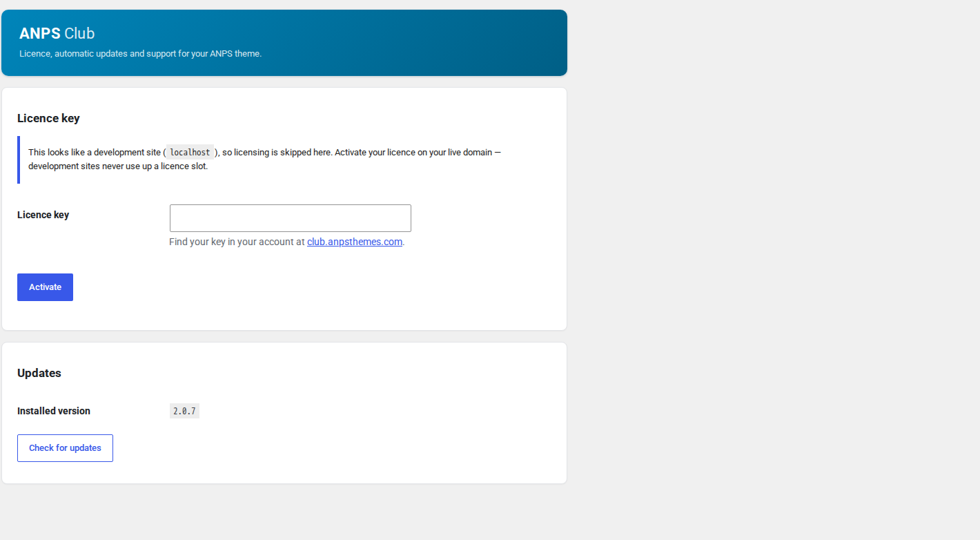Viewport: 980px width, 540px height.
Task: Focus the Licence key input field
Action: pos(291,218)
